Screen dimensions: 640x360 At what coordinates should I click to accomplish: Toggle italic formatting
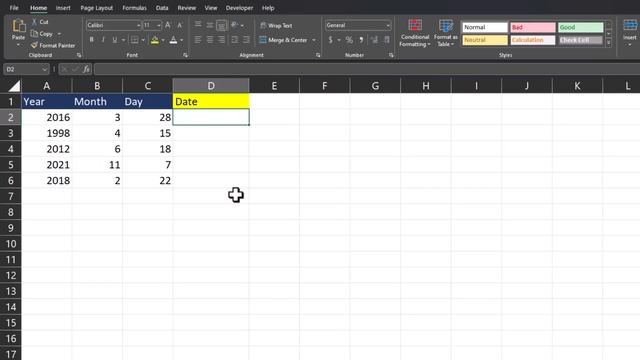(103, 40)
